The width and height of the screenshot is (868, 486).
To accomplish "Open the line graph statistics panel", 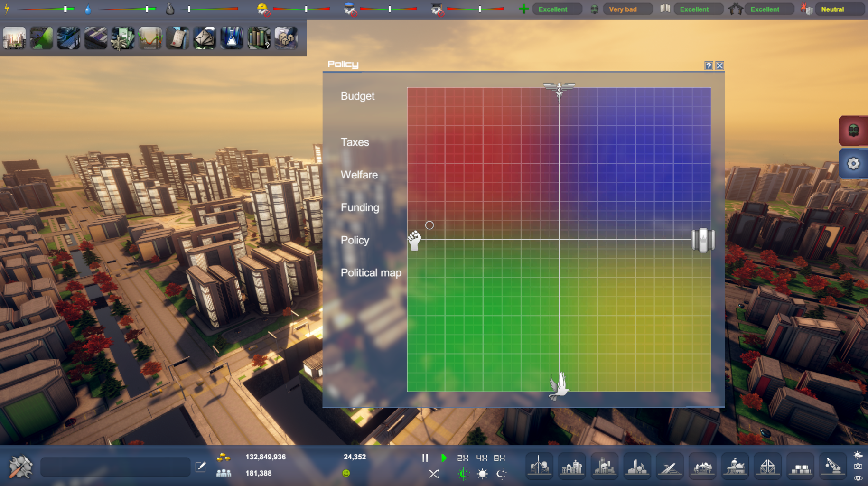I will (x=150, y=38).
